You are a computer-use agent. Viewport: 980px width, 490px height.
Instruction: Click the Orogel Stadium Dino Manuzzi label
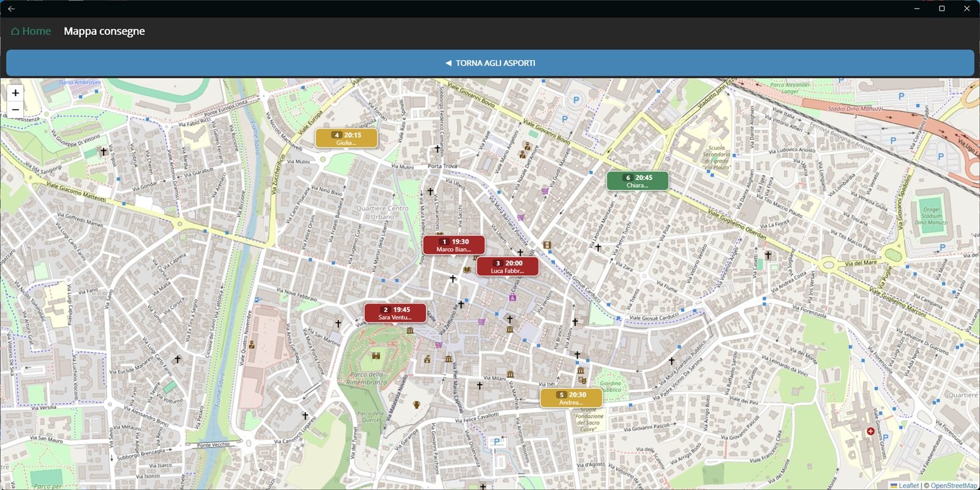tap(931, 216)
